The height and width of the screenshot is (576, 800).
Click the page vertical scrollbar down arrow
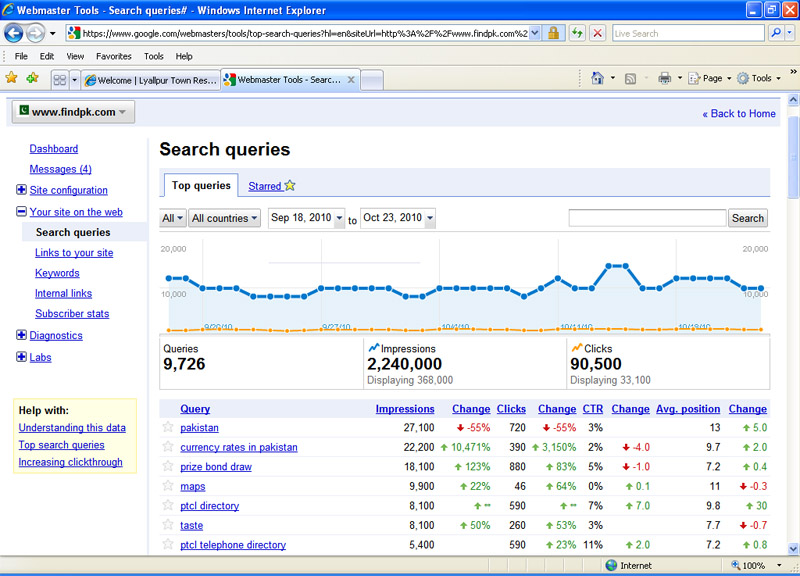click(x=793, y=549)
